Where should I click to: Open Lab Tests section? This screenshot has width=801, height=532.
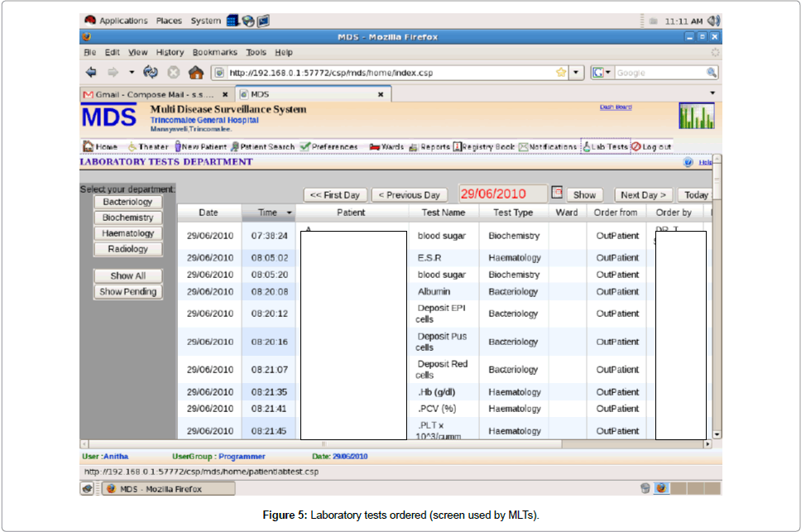coord(606,146)
